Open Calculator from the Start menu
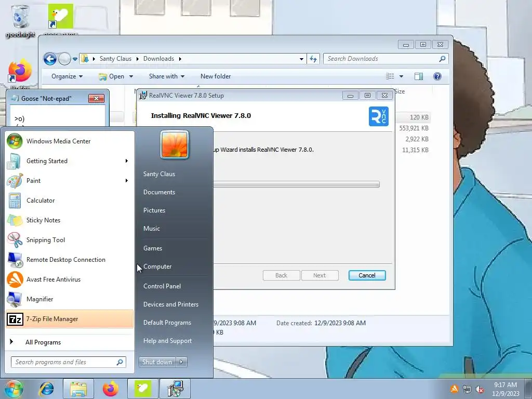This screenshot has height=399, width=532. point(70,201)
